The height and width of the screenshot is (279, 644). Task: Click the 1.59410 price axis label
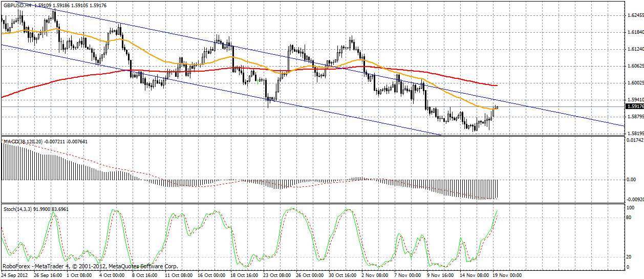pyautogui.click(x=635, y=100)
